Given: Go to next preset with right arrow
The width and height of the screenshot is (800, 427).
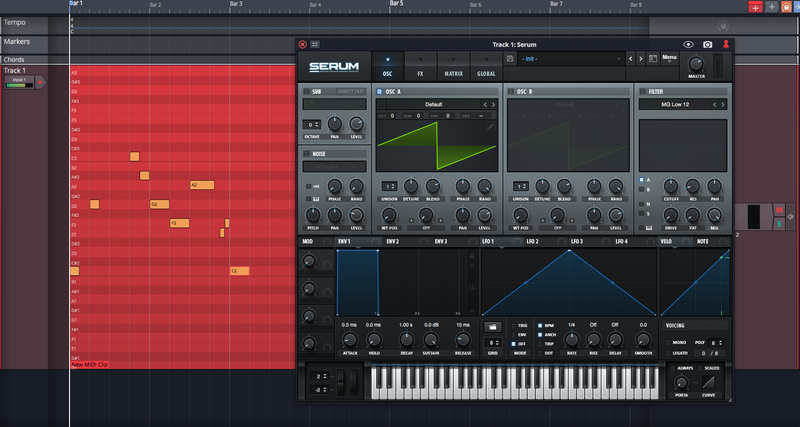Looking at the screenshot, I should click(x=641, y=59).
